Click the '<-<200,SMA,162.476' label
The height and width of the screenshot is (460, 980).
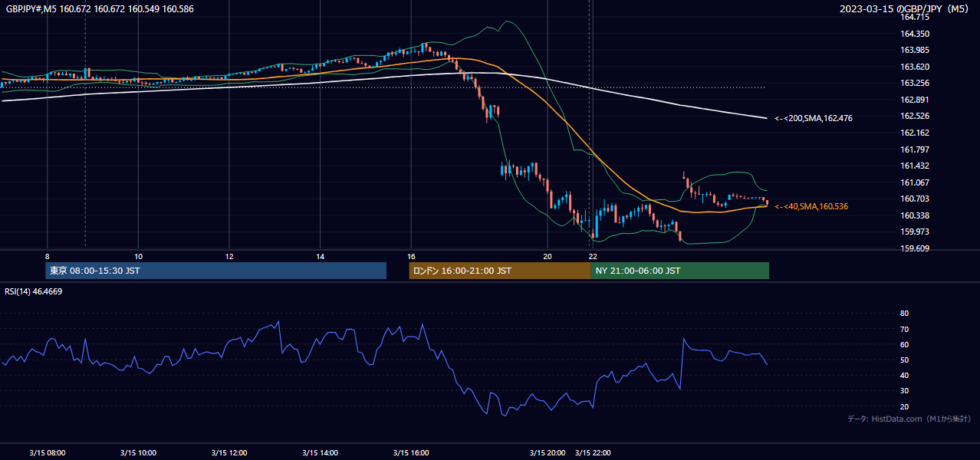point(814,118)
